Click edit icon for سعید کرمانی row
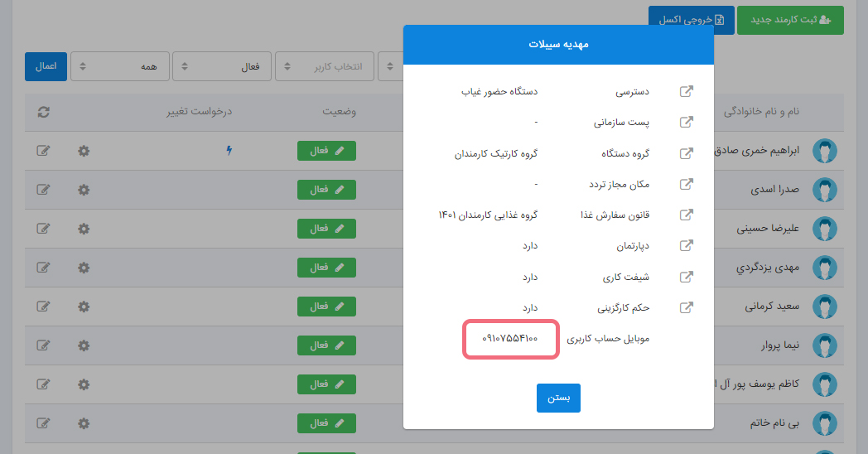The width and height of the screenshot is (868, 454). coord(44,307)
